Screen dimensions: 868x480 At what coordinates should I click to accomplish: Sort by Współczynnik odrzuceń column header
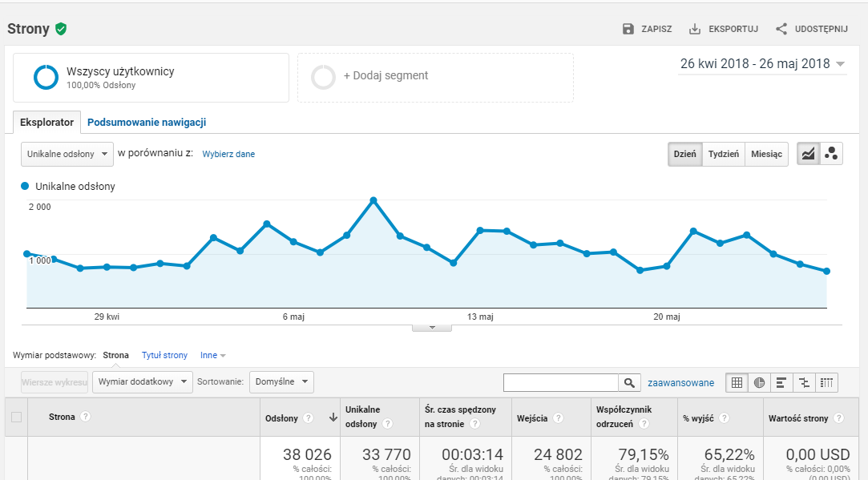click(624, 417)
